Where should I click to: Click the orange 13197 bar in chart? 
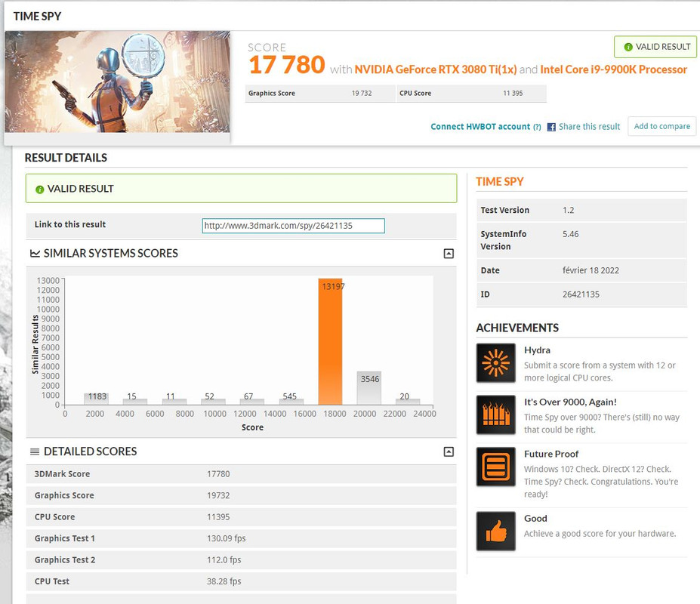coord(330,341)
